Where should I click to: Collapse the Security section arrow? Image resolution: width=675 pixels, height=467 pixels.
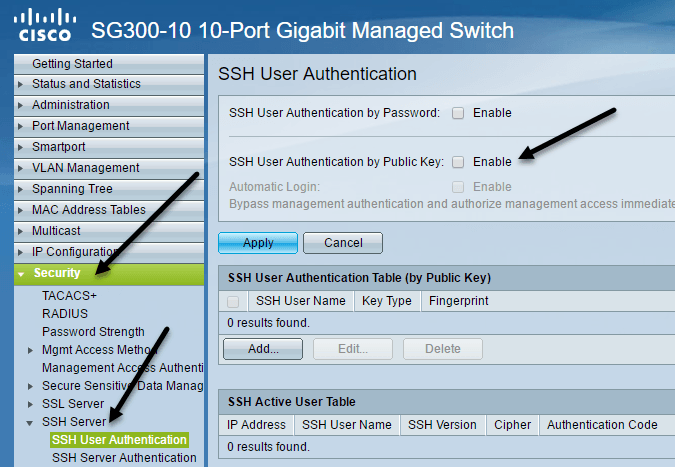(x=21, y=274)
